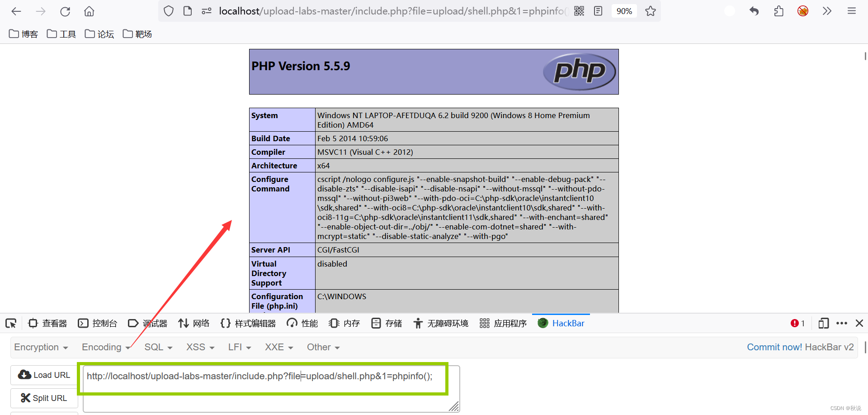Expand the XSS dropdown
Screen dimensions: 868x415
click(x=200, y=347)
